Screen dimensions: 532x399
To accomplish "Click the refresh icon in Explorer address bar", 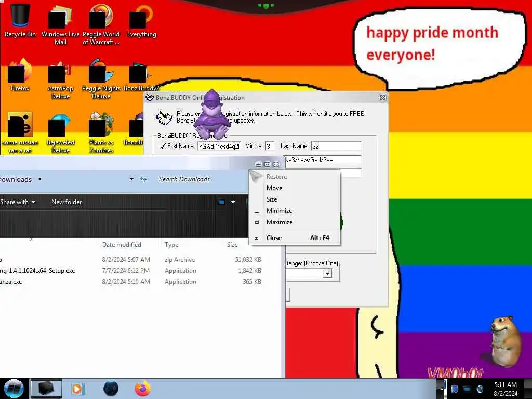I will (143, 179).
